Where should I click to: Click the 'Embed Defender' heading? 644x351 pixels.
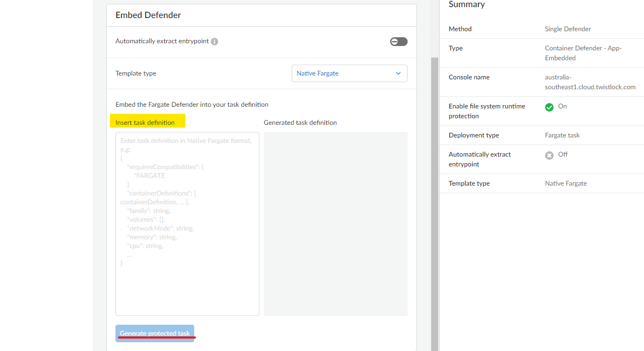(x=148, y=15)
